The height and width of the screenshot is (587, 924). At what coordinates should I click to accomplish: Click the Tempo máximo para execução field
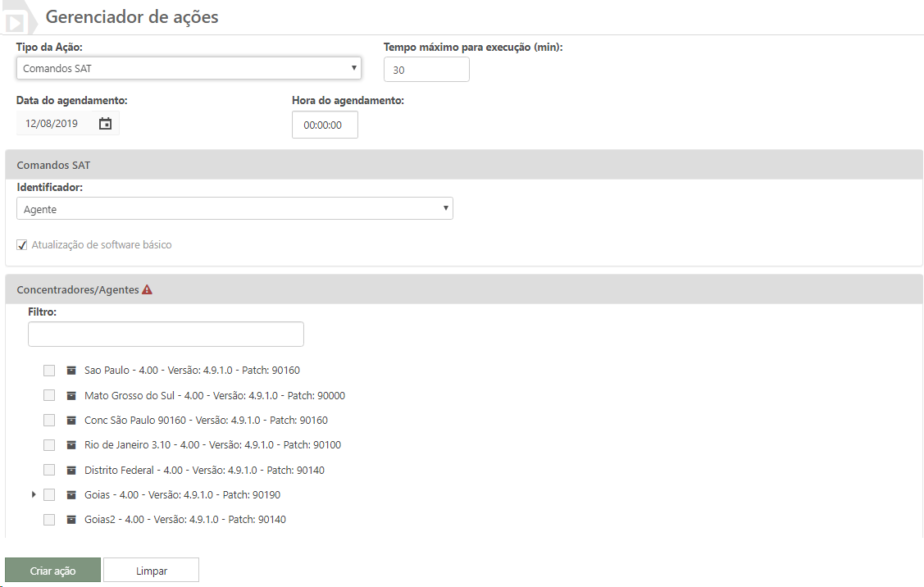(426, 70)
